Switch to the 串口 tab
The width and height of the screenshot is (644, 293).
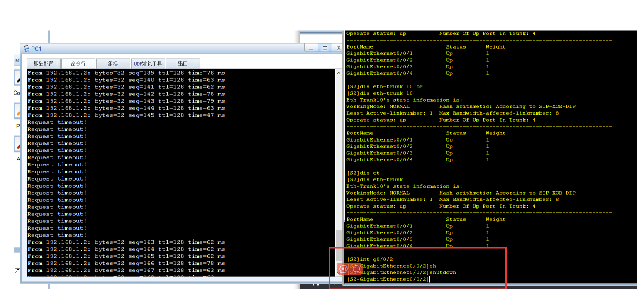[x=183, y=64]
